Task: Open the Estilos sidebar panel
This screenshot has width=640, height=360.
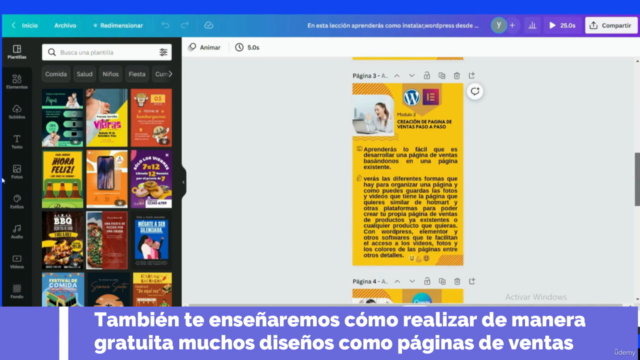Action: pyautogui.click(x=17, y=201)
